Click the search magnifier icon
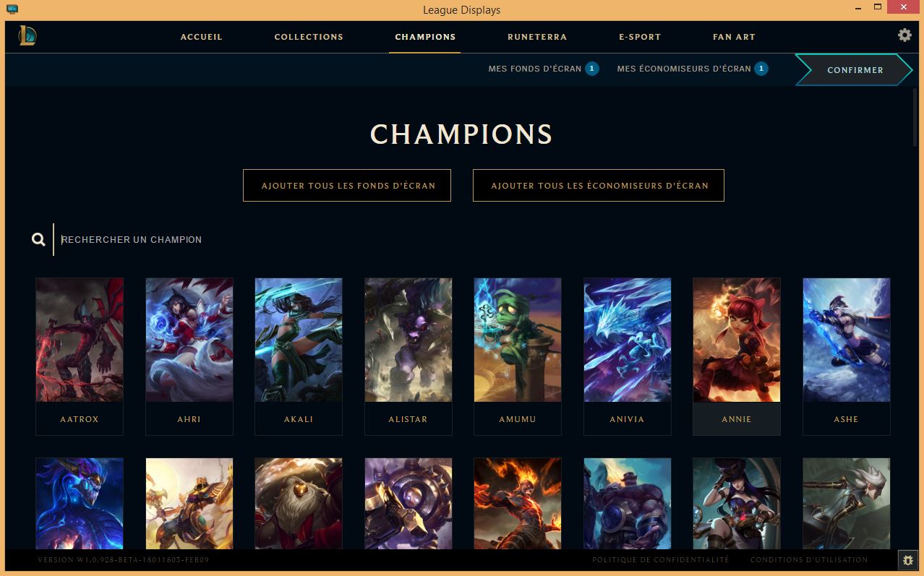The height and width of the screenshot is (576, 924). click(39, 239)
